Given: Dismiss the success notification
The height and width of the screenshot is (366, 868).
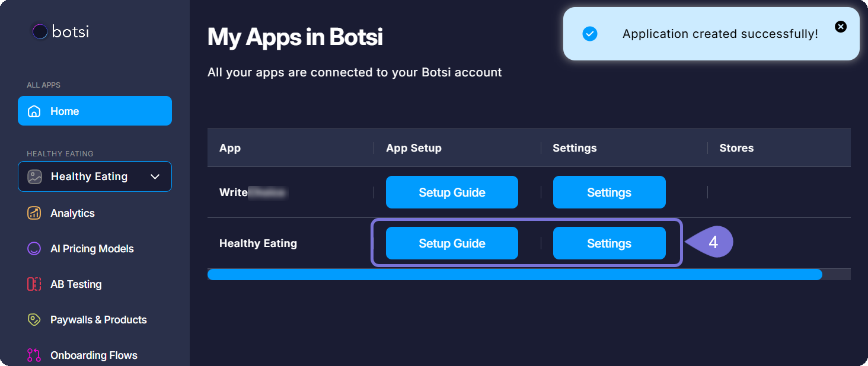Looking at the screenshot, I should coord(841,26).
